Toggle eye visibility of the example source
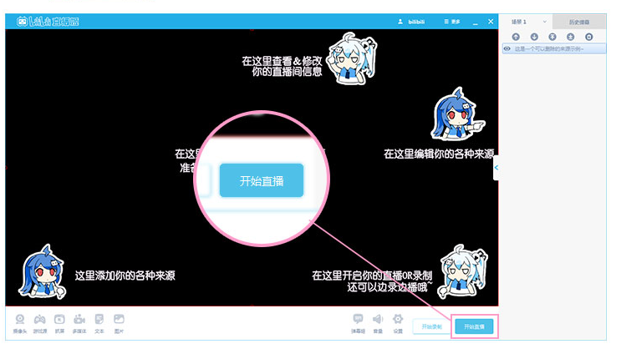This screenshot has width=621, height=364. click(x=507, y=49)
